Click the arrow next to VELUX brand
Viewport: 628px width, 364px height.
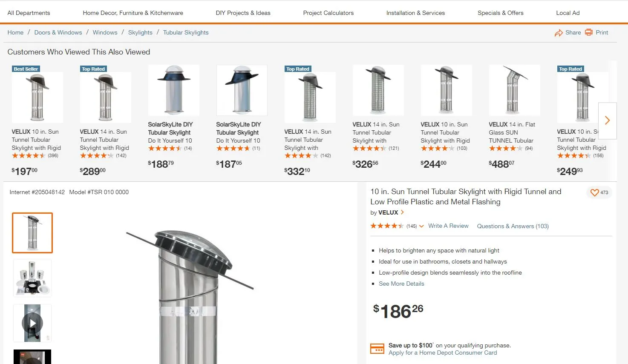402,212
